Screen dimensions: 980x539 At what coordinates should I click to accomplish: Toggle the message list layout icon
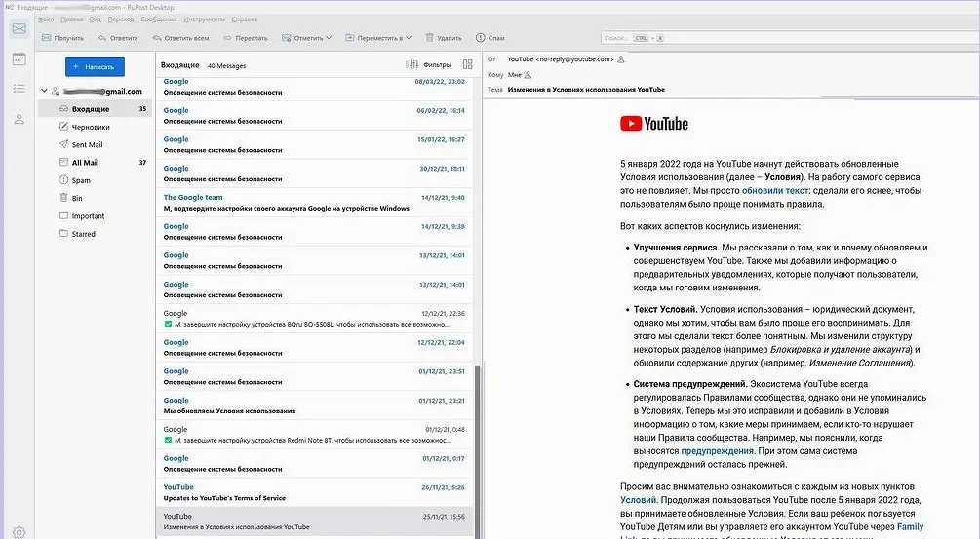[x=467, y=65]
